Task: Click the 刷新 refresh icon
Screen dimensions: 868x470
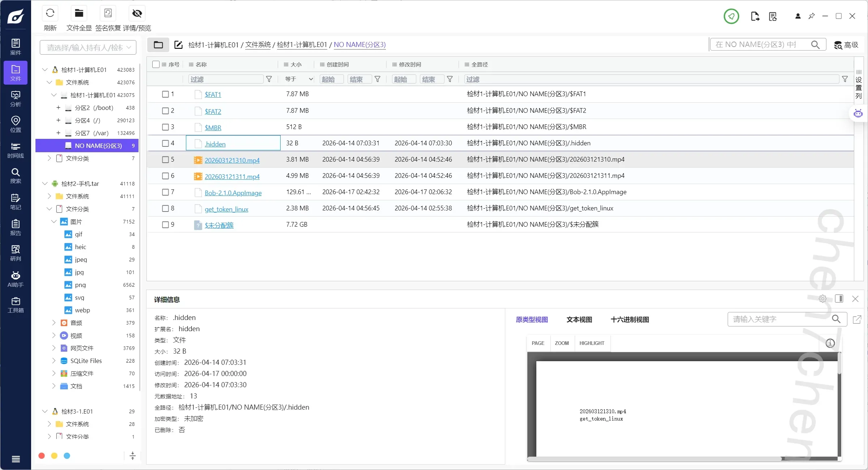Action: click(50, 13)
